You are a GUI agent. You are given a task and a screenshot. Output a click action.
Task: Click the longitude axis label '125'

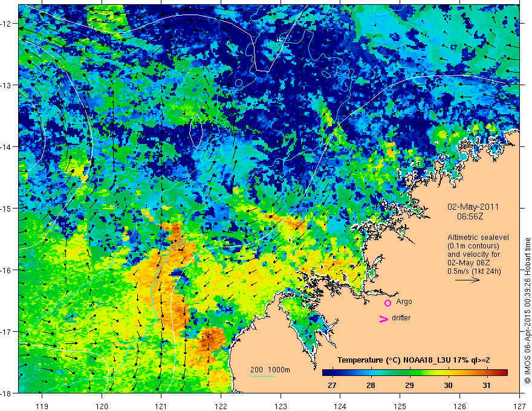pos(400,407)
